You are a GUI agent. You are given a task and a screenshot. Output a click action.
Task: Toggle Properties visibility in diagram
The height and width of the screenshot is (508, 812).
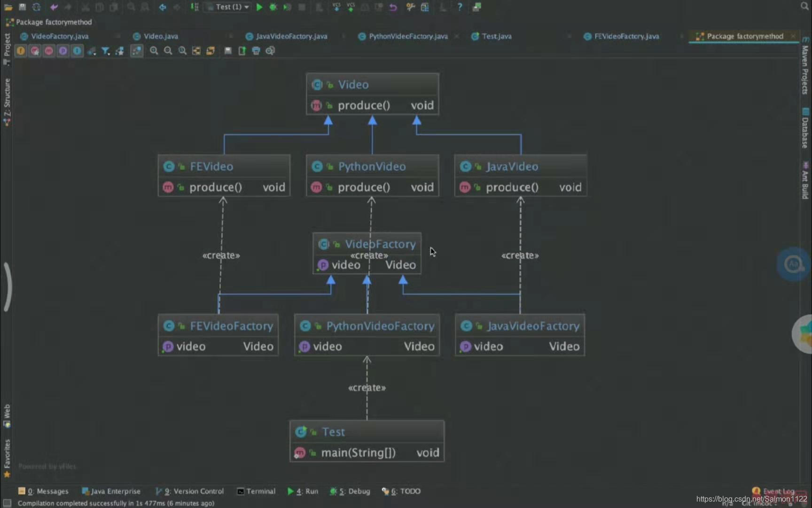[x=63, y=51]
